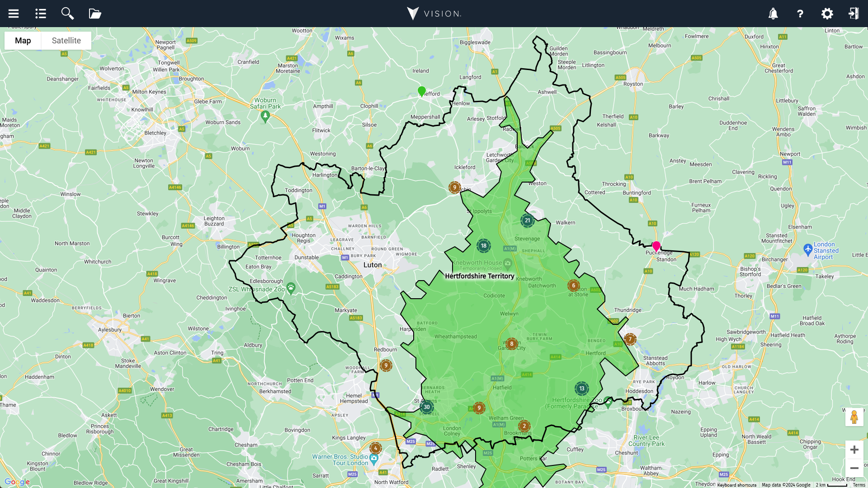Click the ZSL Whipsnade Zoo marker
Image resolution: width=868 pixels, height=488 pixels.
click(x=291, y=288)
